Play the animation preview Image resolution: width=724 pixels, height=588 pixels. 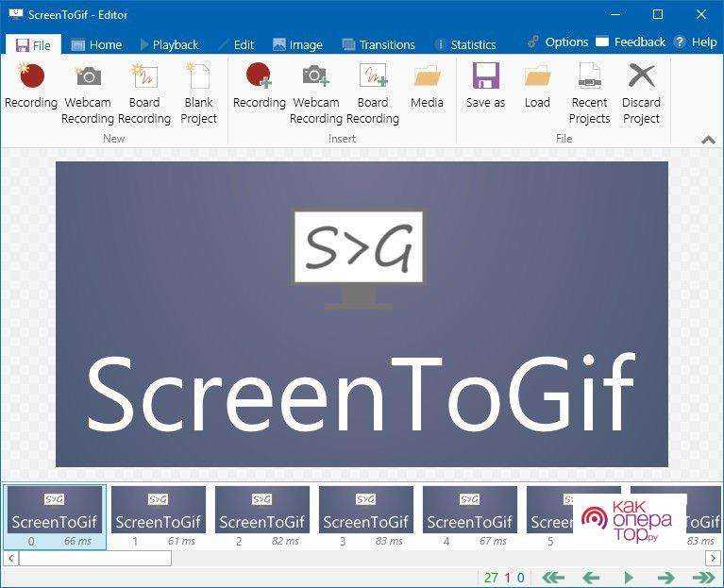click(x=629, y=577)
